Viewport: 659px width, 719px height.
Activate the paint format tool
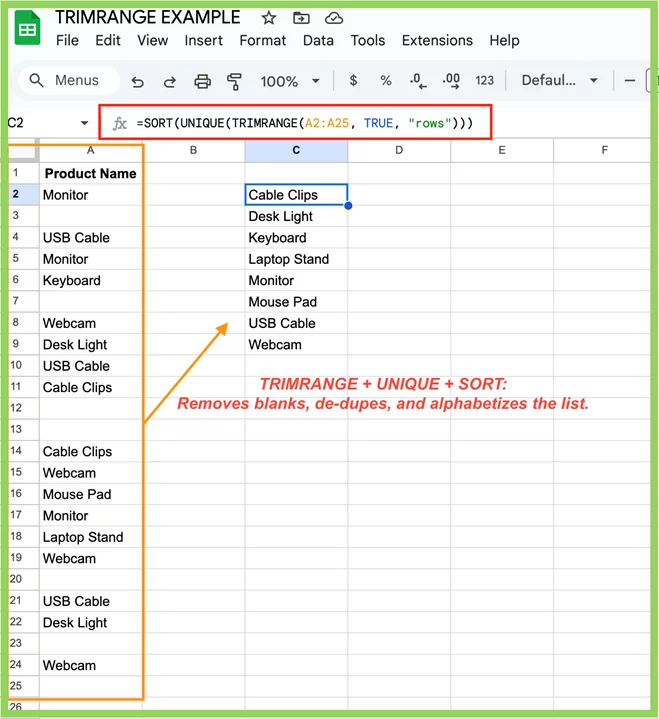click(235, 81)
